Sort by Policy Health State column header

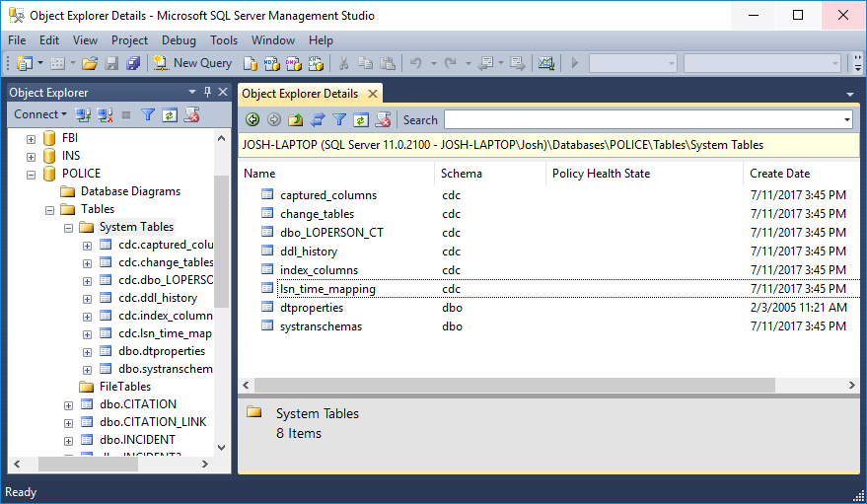[645, 174]
